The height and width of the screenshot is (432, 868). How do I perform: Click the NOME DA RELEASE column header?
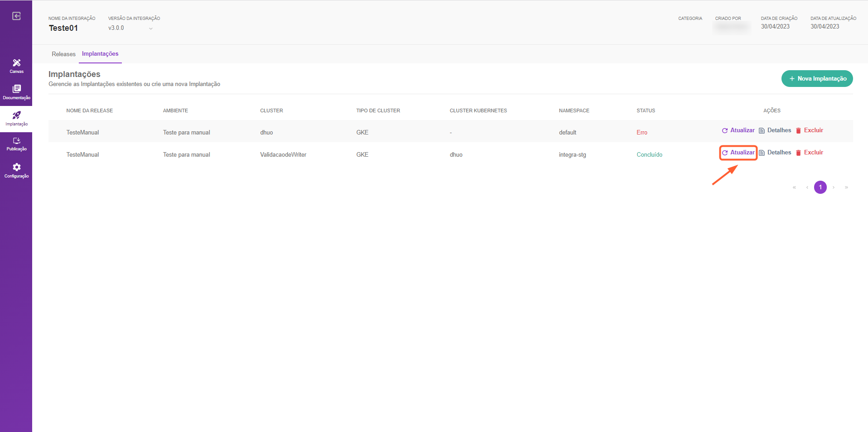89,110
